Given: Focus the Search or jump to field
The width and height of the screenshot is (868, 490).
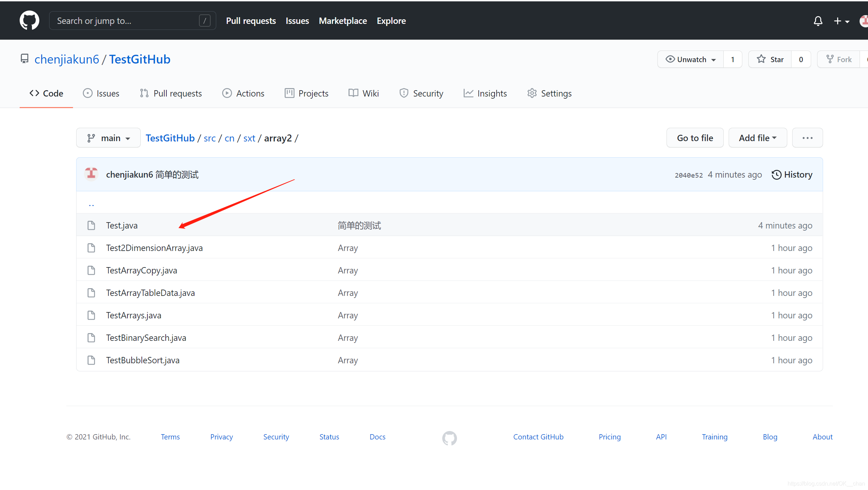Looking at the screenshot, I should pos(133,21).
